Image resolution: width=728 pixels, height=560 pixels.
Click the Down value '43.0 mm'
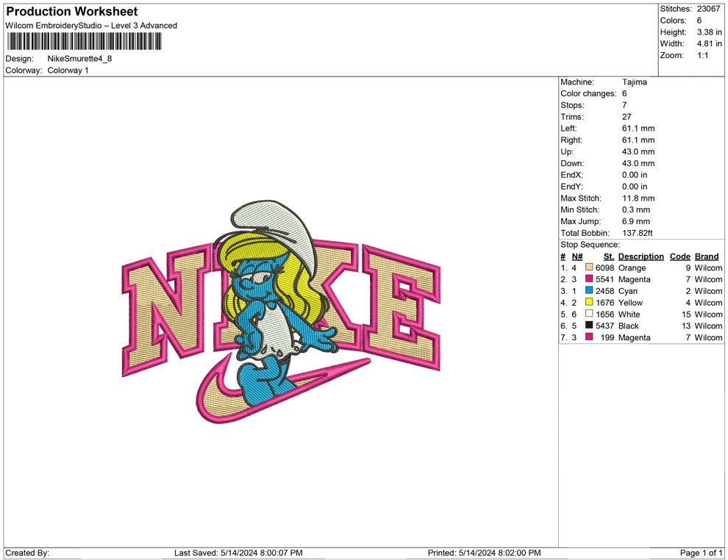pyautogui.click(x=638, y=163)
